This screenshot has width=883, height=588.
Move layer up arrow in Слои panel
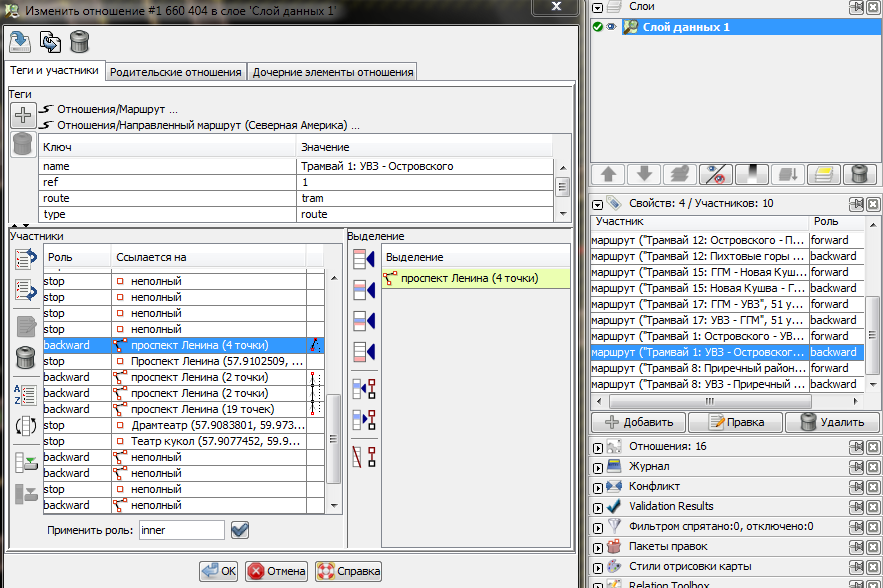608,174
